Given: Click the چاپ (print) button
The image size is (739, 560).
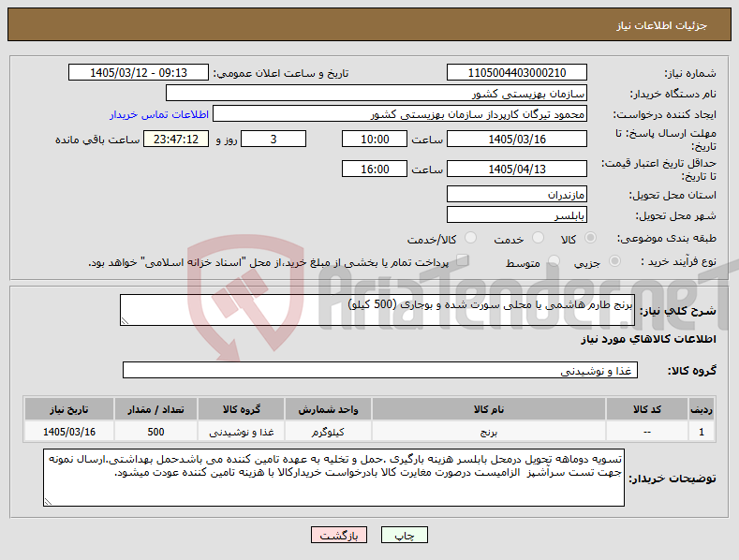Looking at the screenshot, I should coord(405,535).
